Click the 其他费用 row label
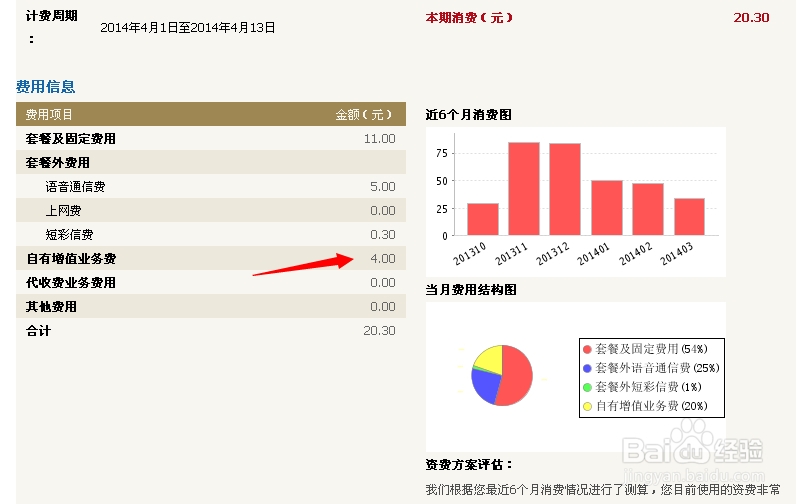The height and width of the screenshot is (504, 811). [51, 306]
